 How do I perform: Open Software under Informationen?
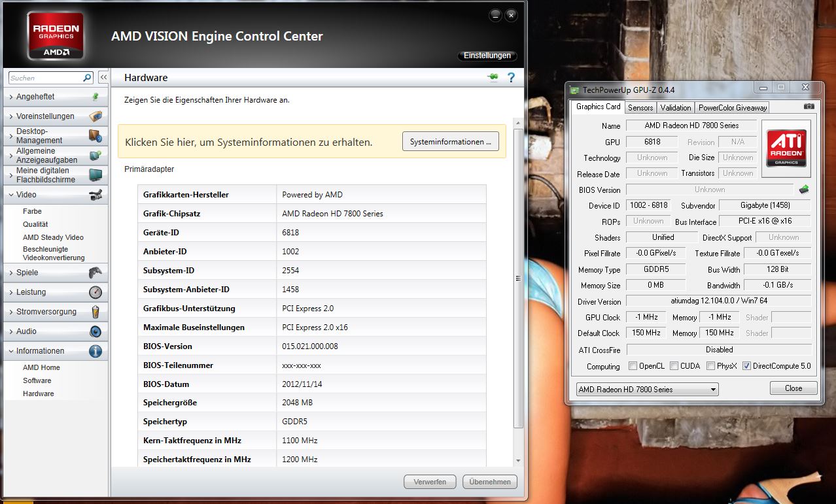(37, 380)
